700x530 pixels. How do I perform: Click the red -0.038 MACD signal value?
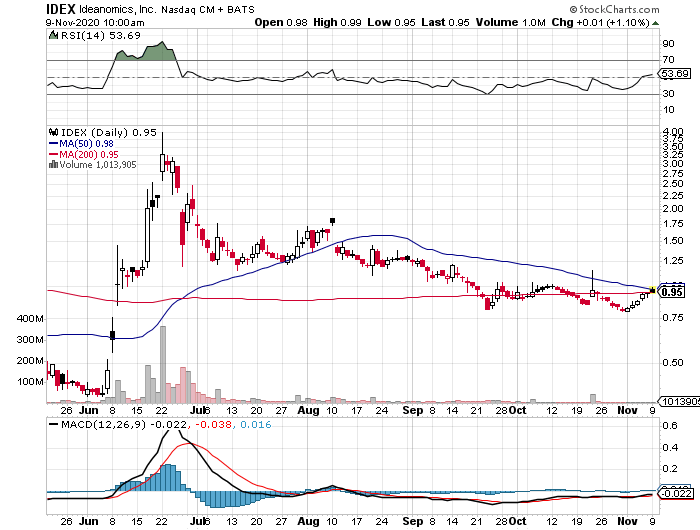click(x=213, y=425)
